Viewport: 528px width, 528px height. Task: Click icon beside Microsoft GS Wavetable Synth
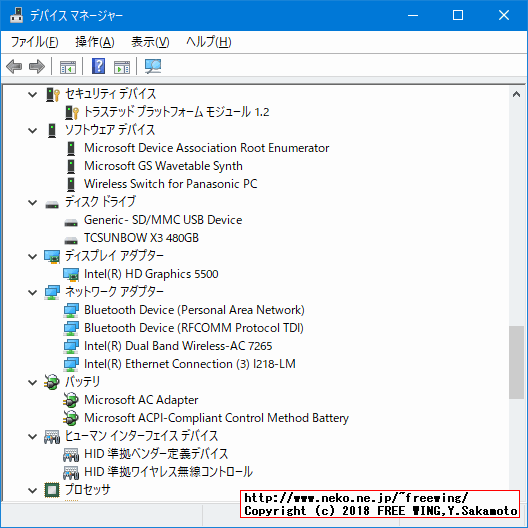71,166
